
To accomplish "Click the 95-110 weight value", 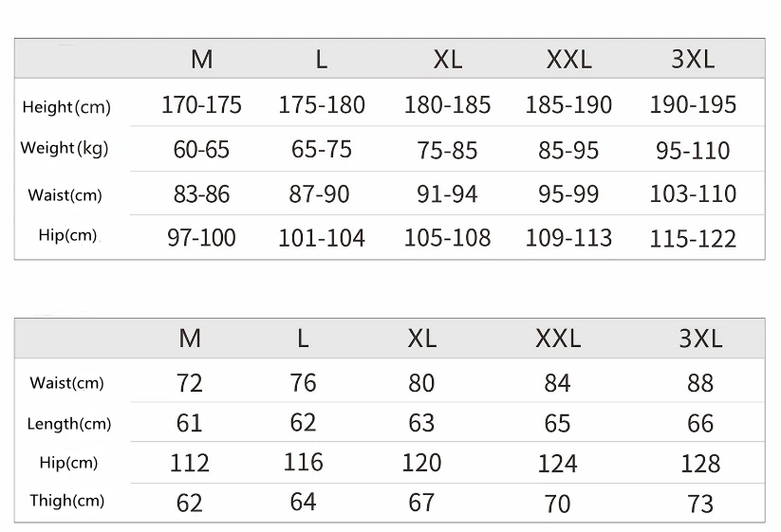I will pos(693,151).
